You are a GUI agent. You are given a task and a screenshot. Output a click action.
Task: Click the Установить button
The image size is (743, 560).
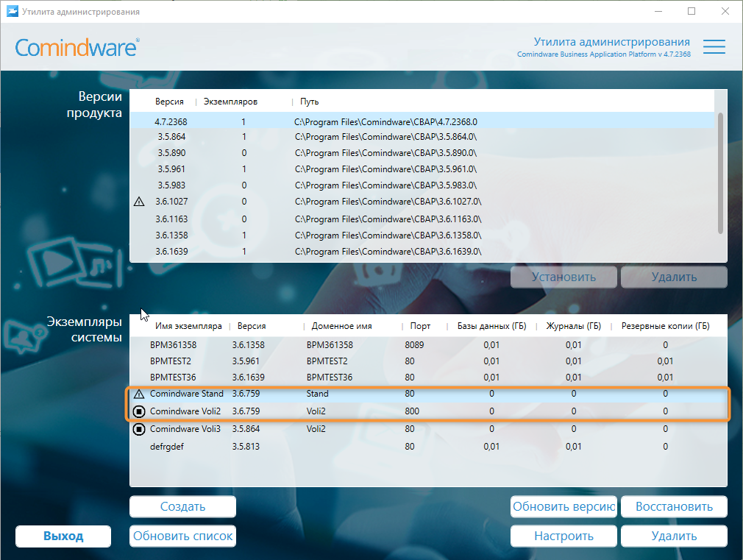pyautogui.click(x=564, y=277)
